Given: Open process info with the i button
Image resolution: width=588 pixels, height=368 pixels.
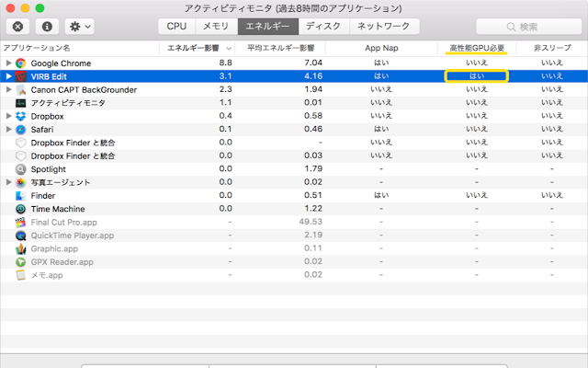Looking at the screenshot, I should click(47, 27).
